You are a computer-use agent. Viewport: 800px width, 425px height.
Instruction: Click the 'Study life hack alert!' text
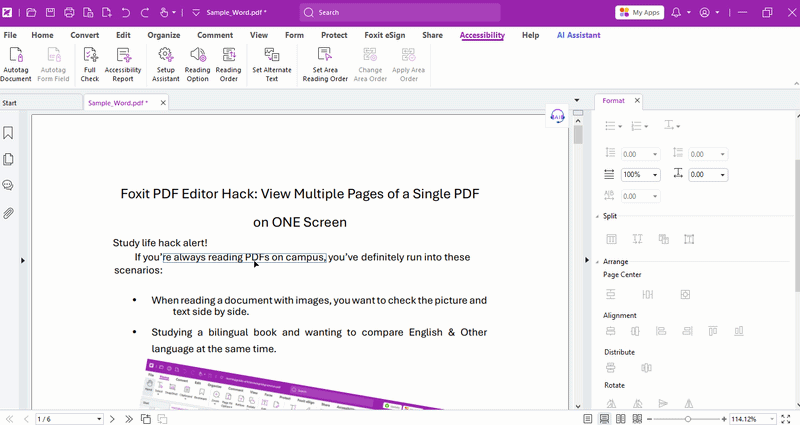click(160, 243)
